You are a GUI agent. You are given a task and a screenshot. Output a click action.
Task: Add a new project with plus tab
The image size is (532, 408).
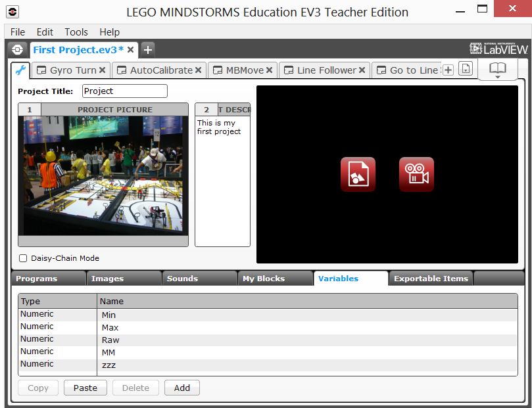[147, 50]
